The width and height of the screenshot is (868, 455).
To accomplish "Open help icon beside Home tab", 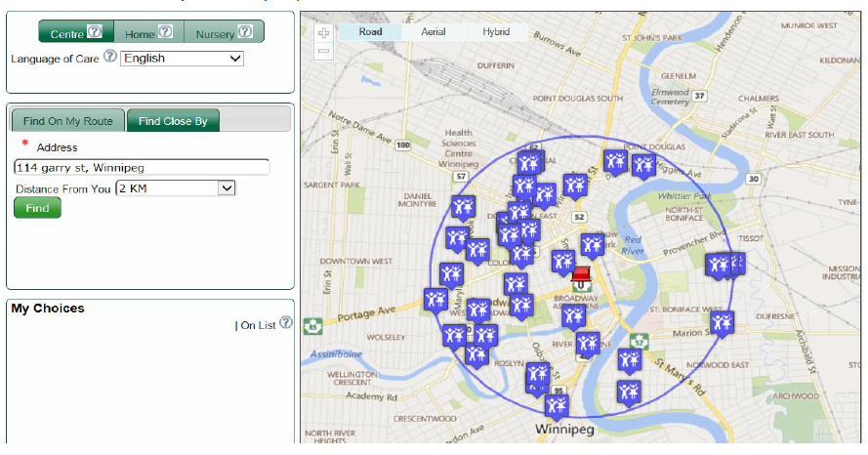I will (166, 32).
